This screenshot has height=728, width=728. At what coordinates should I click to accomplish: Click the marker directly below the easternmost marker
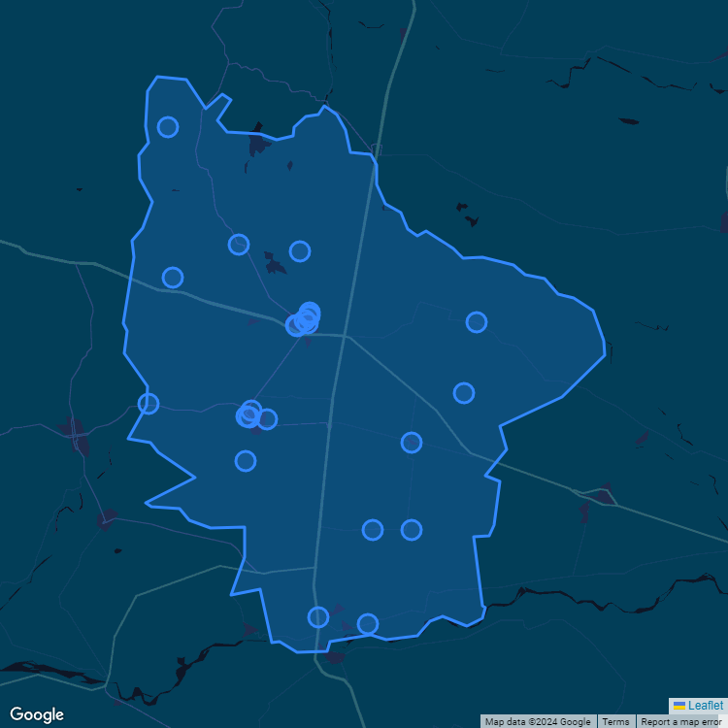(464, 393)
